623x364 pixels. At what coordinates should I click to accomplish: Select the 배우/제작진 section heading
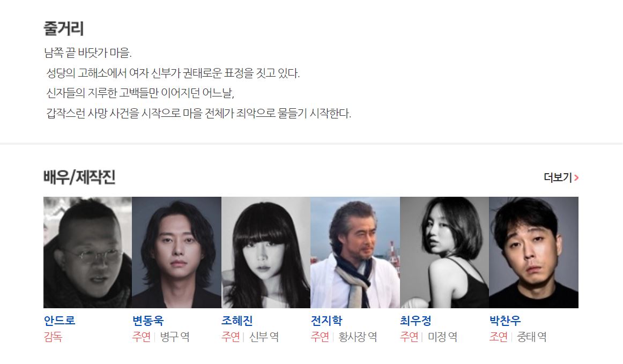(79, 177)
